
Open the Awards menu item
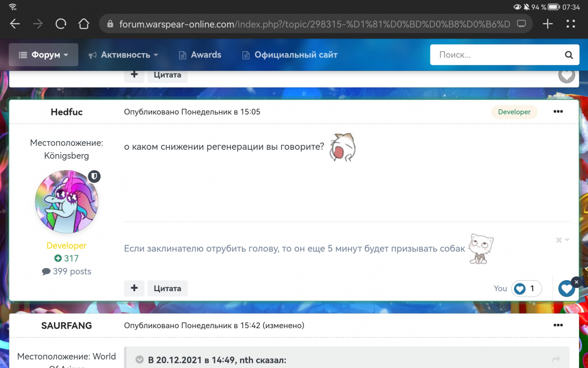tap(200, 55)
